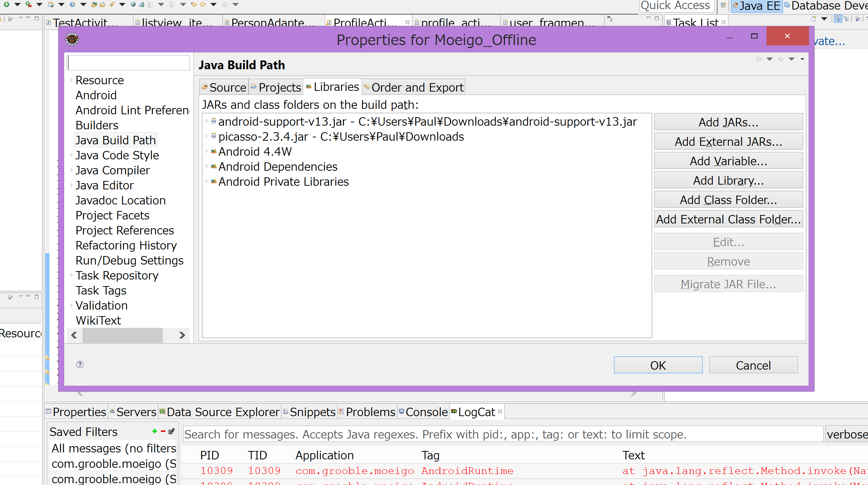Screen dimensions: 868x485
Task: Expand the Android 4.4W library
Action: coord(207,151)
